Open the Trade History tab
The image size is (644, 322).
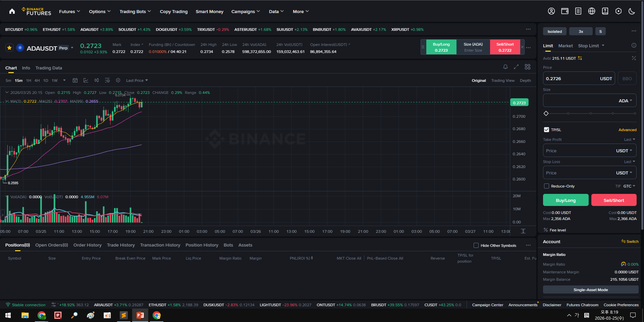[121, 245]
